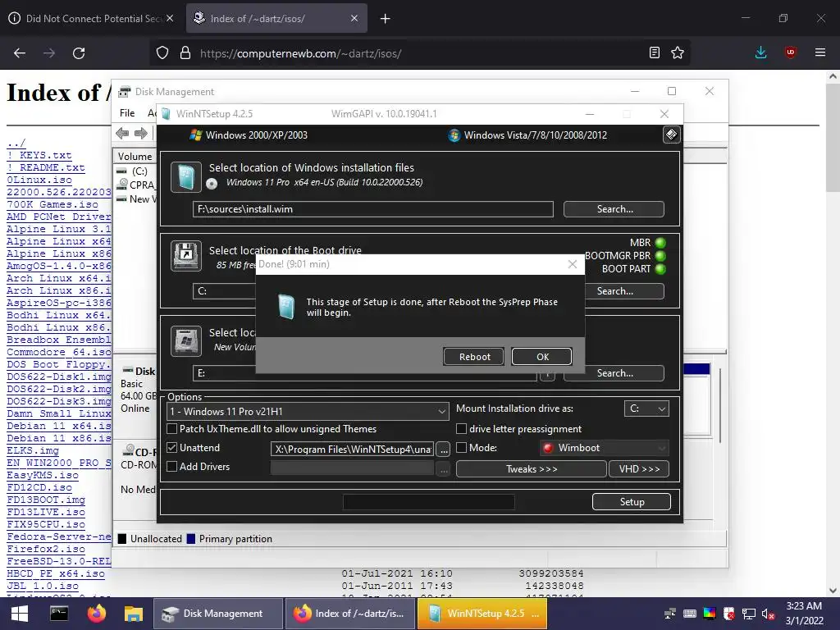Click the MBR green status light
Screen dimensions: 840x630
pos(660,243)
